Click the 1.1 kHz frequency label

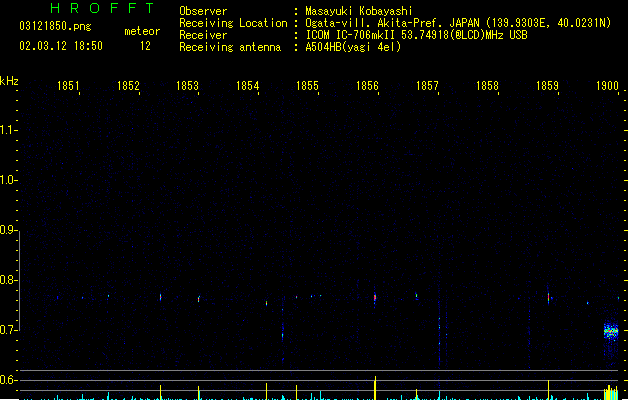pyautogui.click(x=7, y=130)
